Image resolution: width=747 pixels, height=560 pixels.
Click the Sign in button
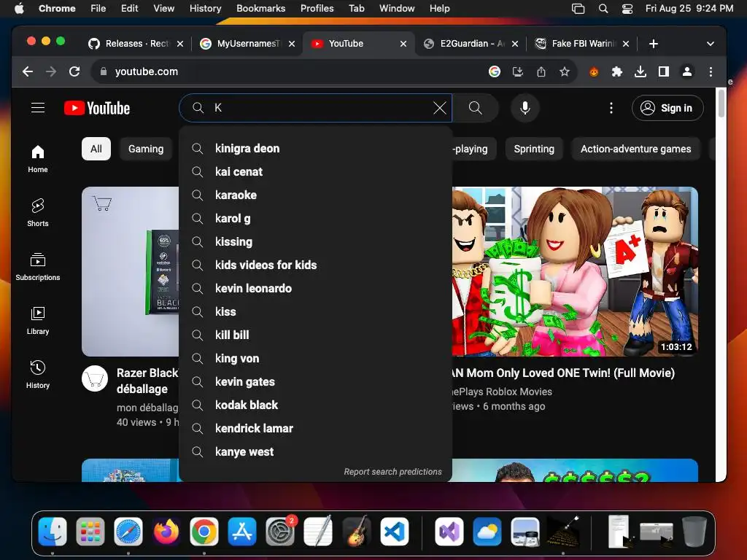pyautogui.click(x=667, y=108)
